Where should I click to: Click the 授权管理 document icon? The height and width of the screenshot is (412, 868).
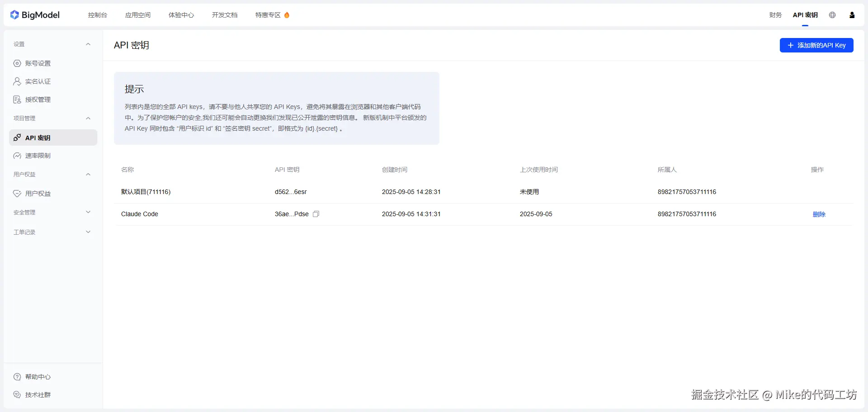[17, 99]
